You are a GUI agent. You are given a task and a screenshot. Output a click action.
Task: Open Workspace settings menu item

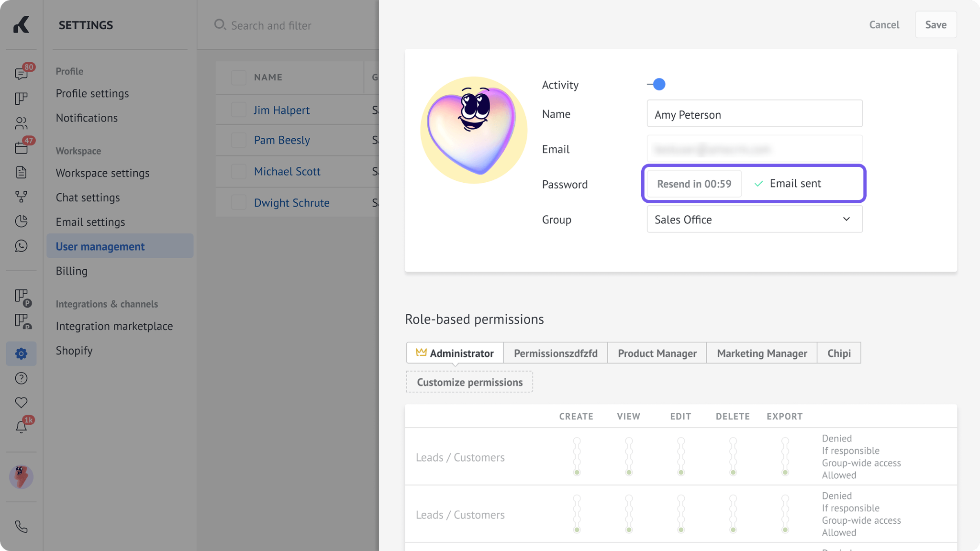pos(102,173)
